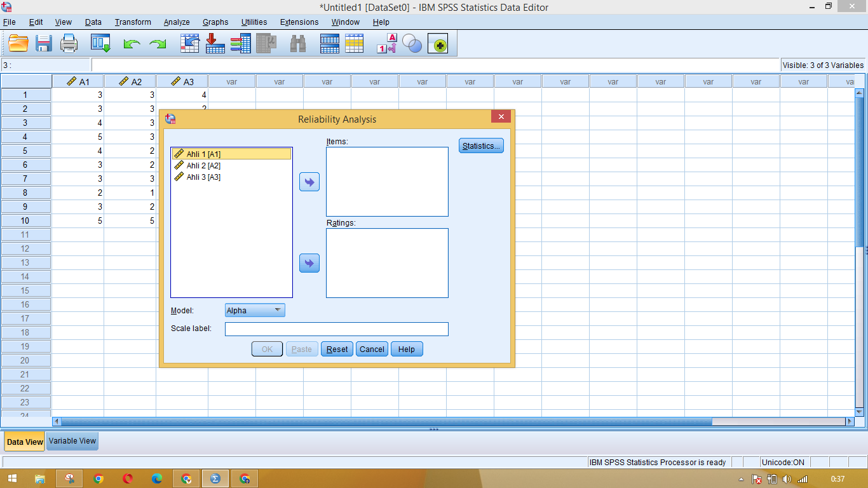This screenshot has width=868, height=488.
Task: Move selected variable to Ratings list
Action: pyautogui.click(x=309, y=263)
